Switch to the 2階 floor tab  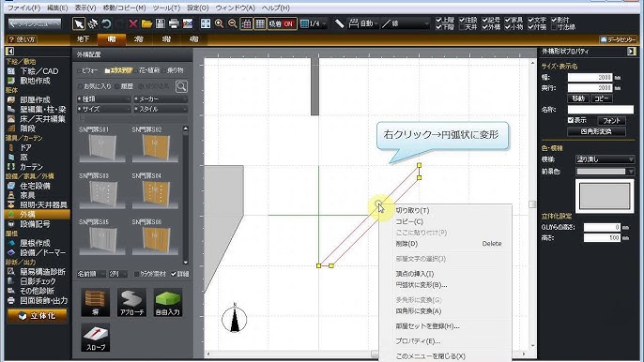(x=139, y=39)
